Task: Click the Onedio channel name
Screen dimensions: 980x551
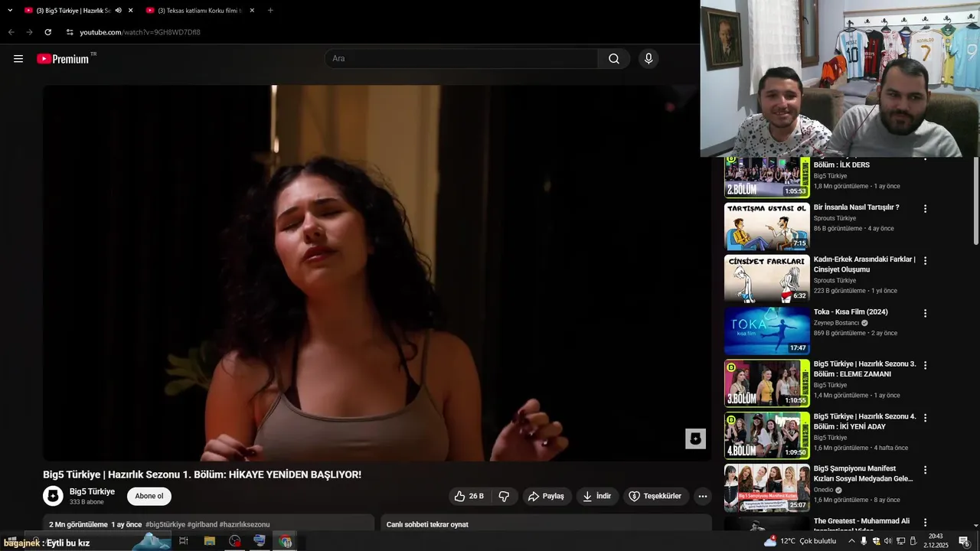Action: (823, 490)
